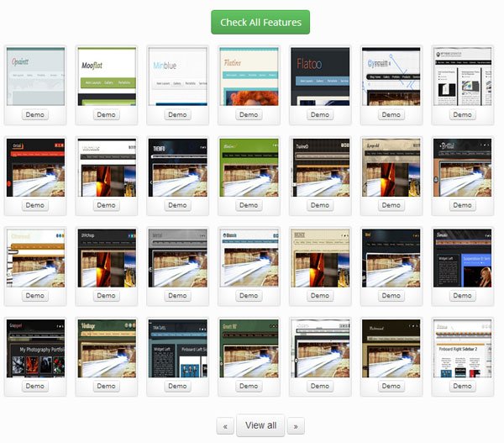Click Demo under the Flatoo theme
504x443 pixels.
pos(320,115)
